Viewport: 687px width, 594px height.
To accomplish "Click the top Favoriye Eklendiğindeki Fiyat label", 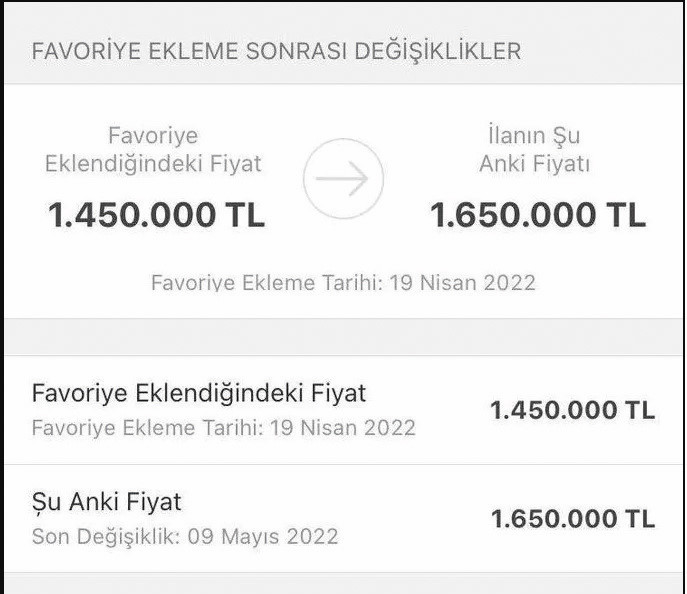I will [x=153, y=149].
